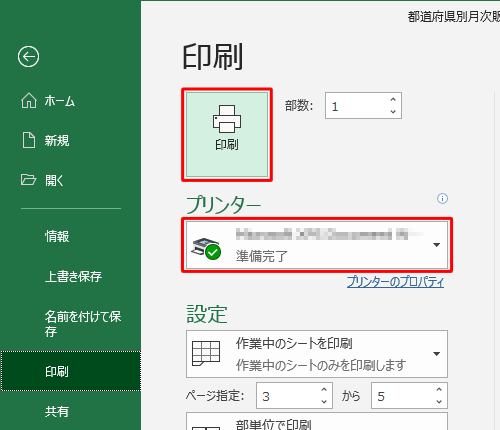Decrease the start page value
Screen dimensions: 500x430
[x=324, y=402]
